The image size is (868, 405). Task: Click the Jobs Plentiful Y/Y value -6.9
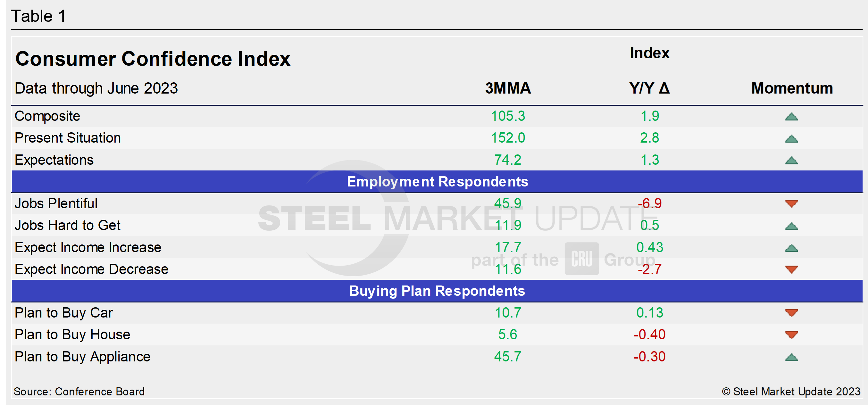[649, 203]
